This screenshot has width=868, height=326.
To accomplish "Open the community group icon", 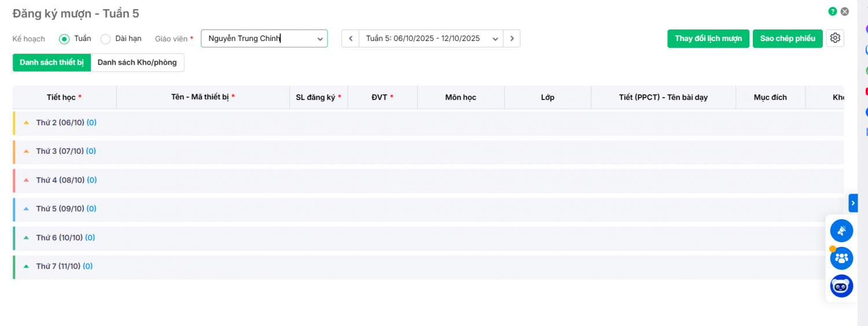I will point(841,258).
